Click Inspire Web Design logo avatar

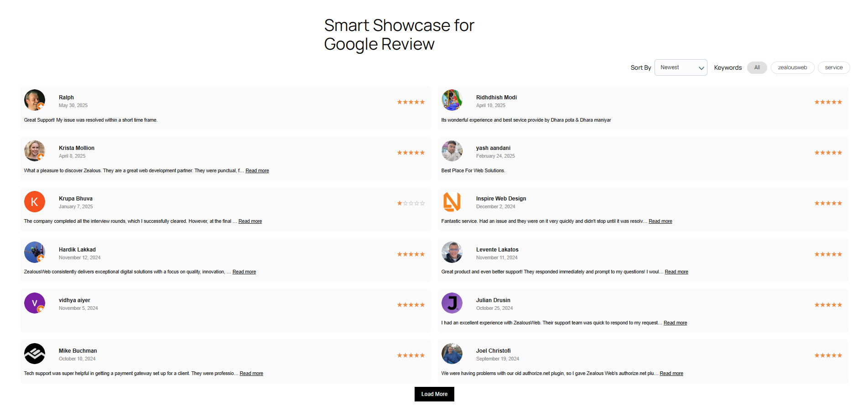[452, 202]
